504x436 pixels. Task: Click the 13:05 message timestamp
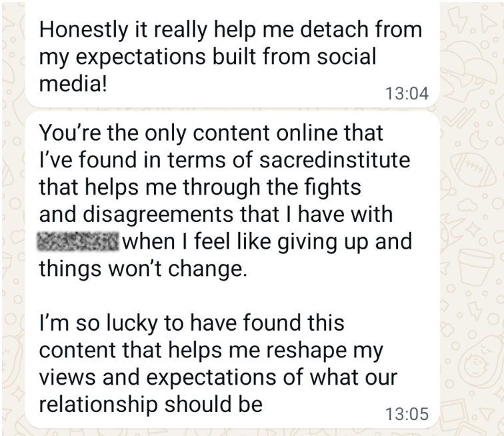click(406, 413)
